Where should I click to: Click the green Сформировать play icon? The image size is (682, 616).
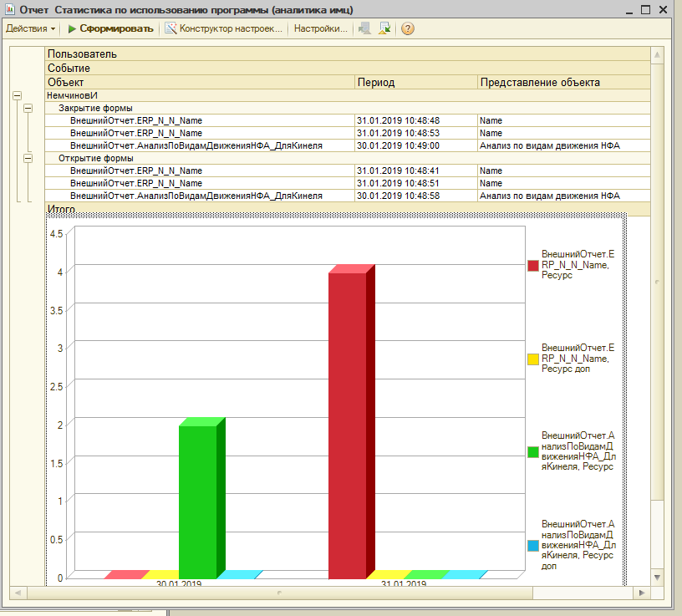[x=72, y=28]
